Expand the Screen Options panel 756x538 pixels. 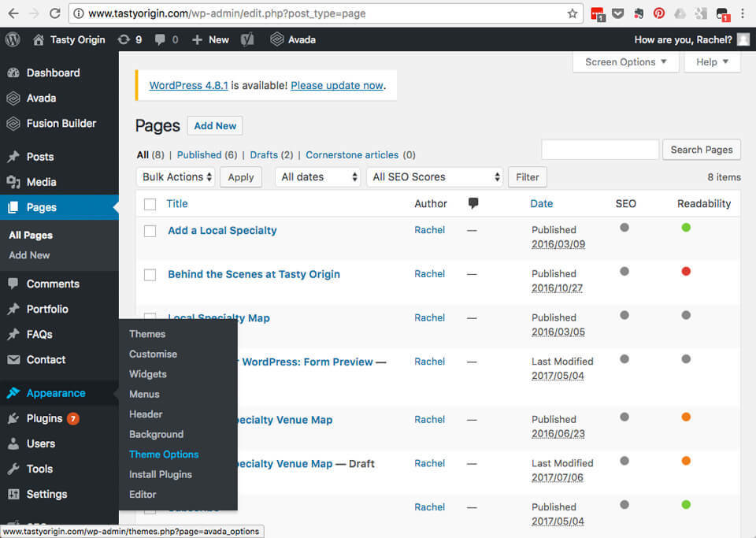[625, 62]
